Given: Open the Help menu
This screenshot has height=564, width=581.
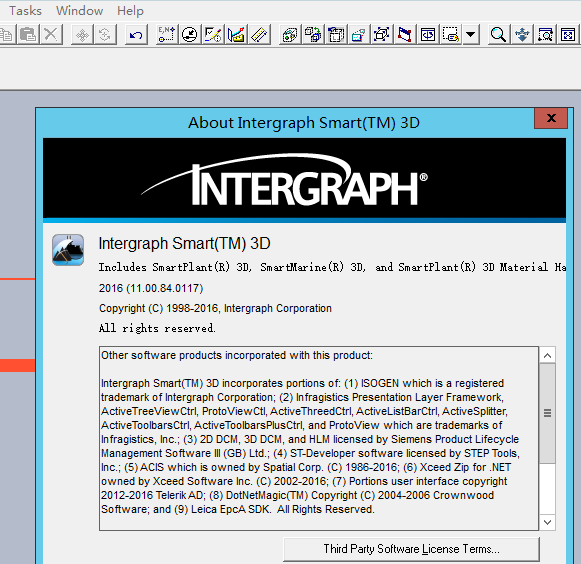Looking at the screenshot, I should click(130, 11).
